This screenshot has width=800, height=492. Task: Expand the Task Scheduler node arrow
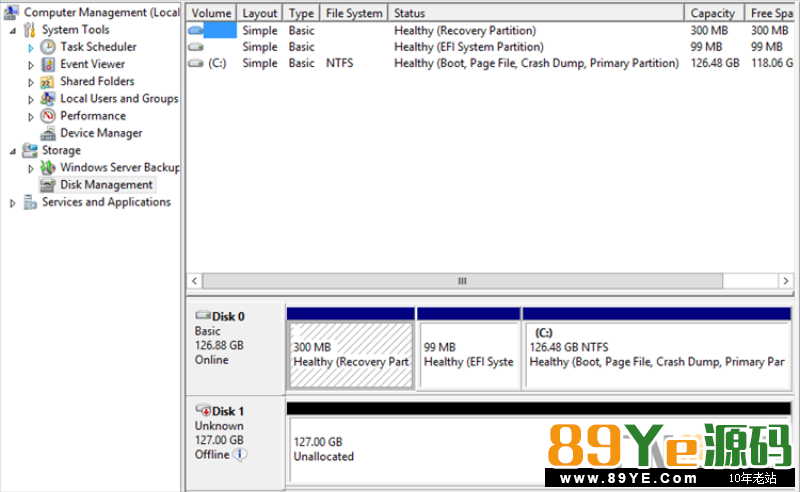[31, 48]
